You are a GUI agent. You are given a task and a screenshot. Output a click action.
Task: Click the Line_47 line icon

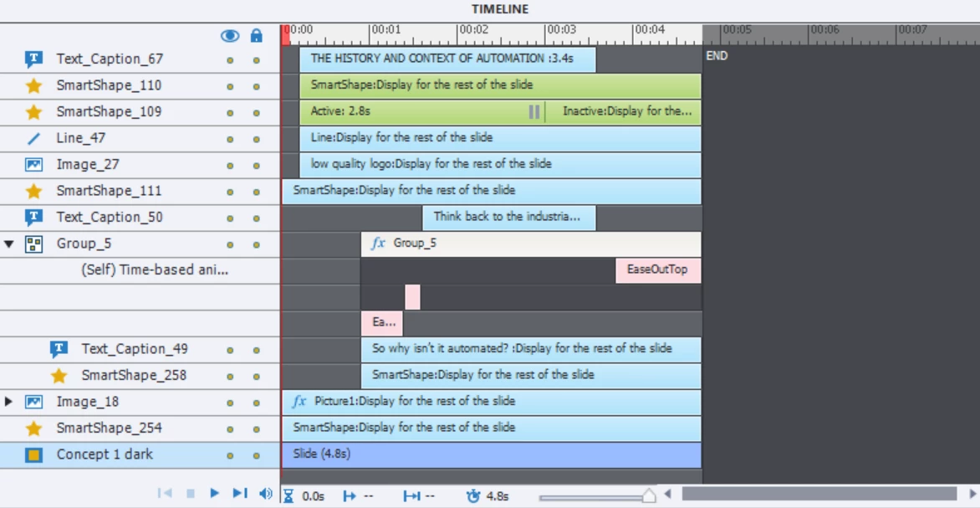click(33, 138)
